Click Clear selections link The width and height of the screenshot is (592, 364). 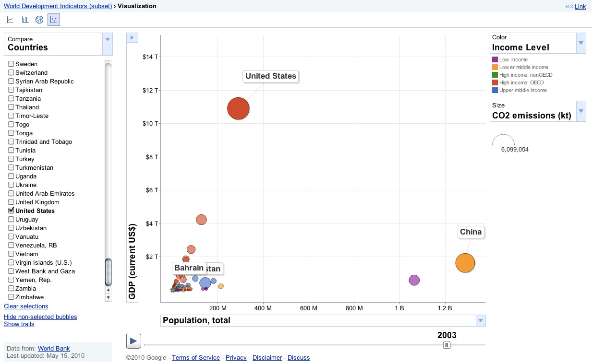[26, 306]
